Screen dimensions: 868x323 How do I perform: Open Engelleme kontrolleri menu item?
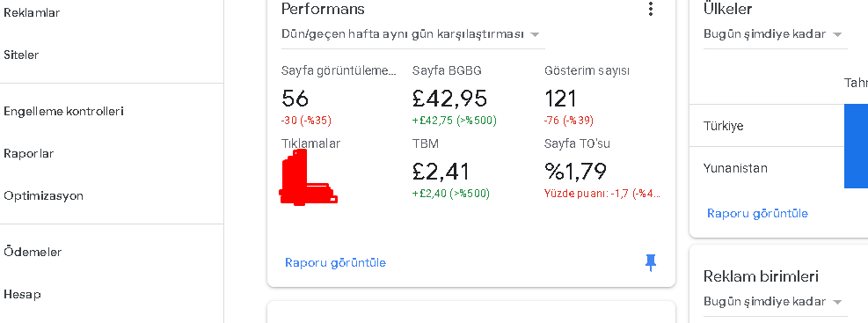point(63,112)
